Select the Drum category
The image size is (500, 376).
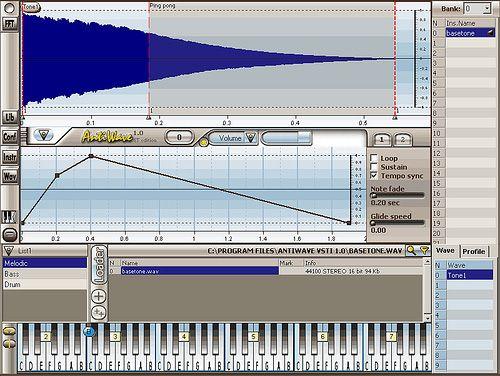tap(45, 284)
